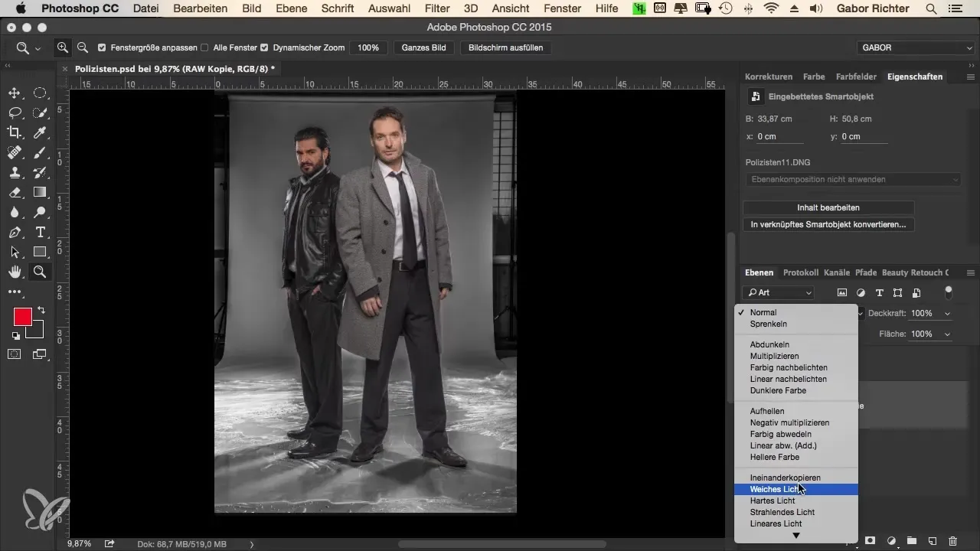
Task: Toggle Dynamischer Zoom checkbox
Action: point(264,47)
